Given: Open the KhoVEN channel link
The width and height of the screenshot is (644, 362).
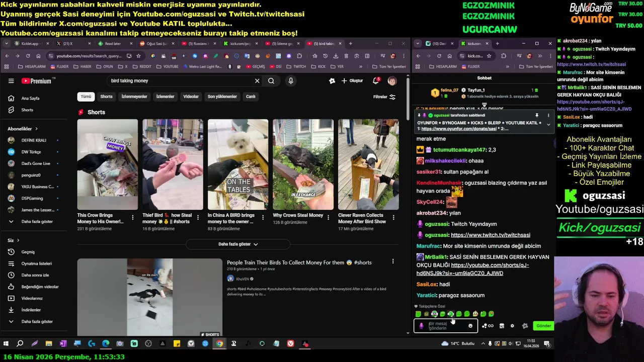Looking at the screenshot, I should pyautogui.click(x=243, y=279).
